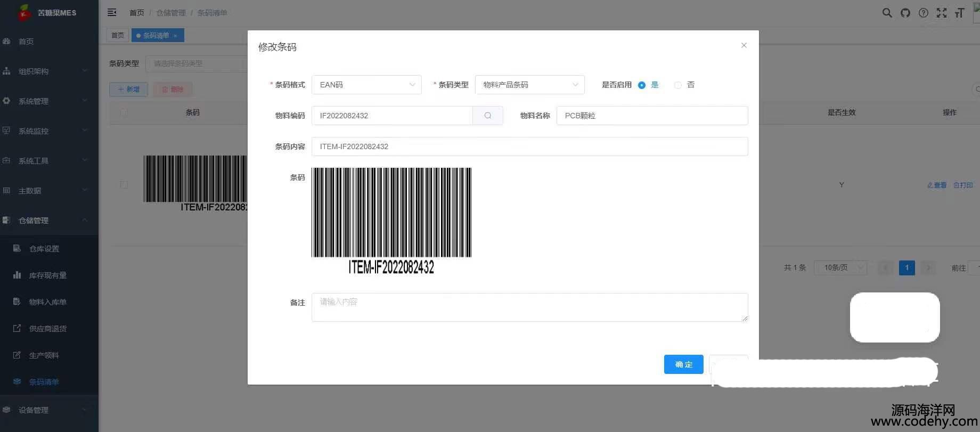Screen dimensions: 980x432
Task: Open the GitHub repository icon
Action: [x=905, y=13]
